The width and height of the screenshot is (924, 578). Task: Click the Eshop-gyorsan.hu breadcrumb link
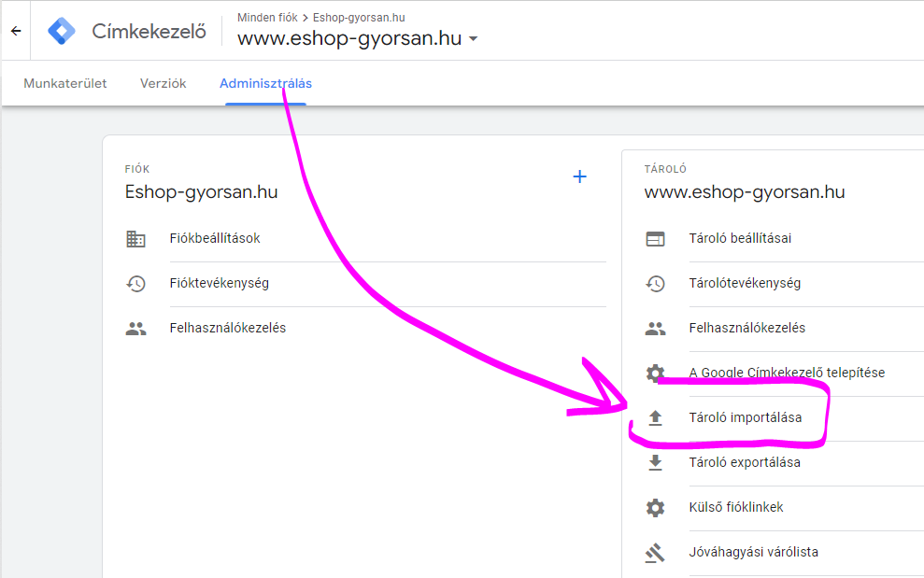click(359, 18)
